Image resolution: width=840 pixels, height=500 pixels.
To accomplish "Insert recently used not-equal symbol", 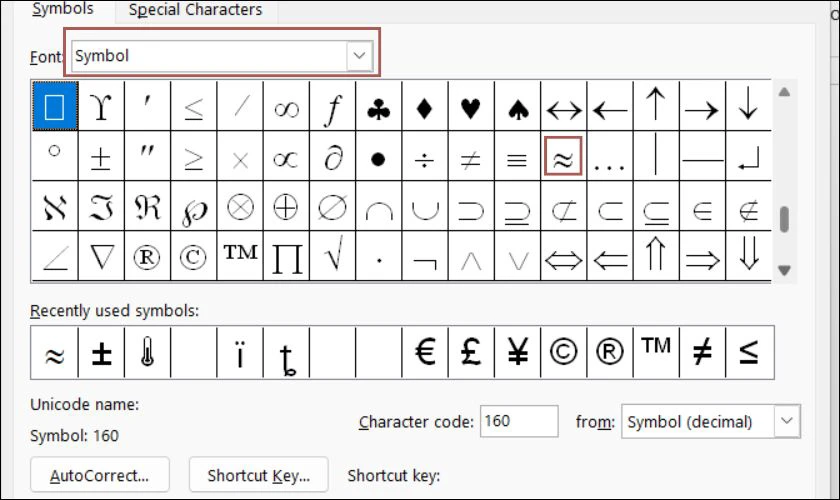I will click(702, 353).
